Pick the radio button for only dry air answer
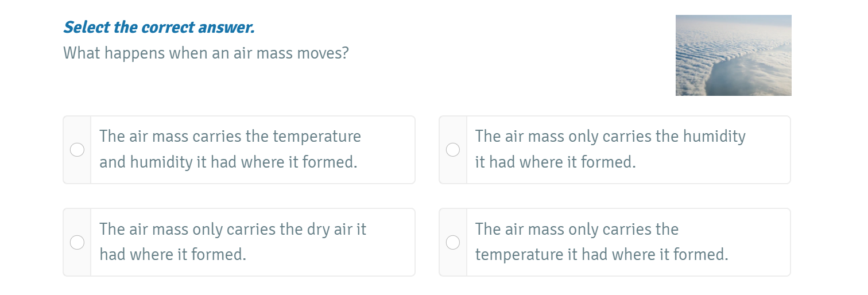The width and height of the screenshot is (868, 295). click(x=77, y=243)
